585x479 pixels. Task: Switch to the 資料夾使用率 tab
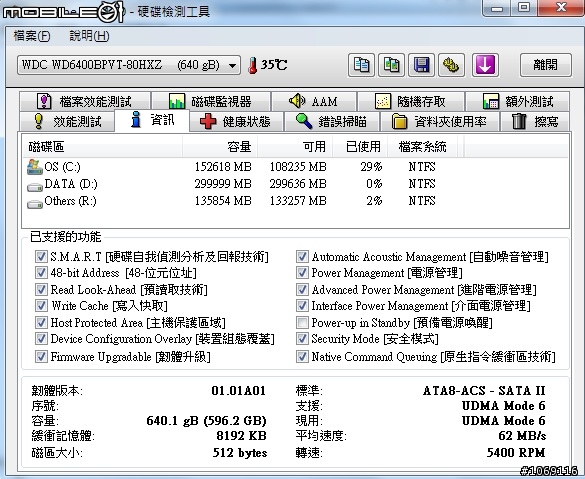point(439,121)
